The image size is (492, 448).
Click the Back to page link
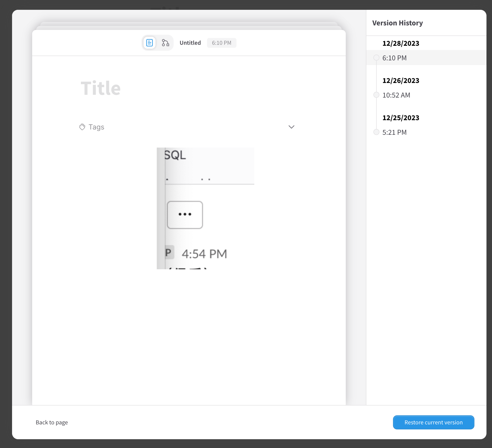click(x=52, y=422)
